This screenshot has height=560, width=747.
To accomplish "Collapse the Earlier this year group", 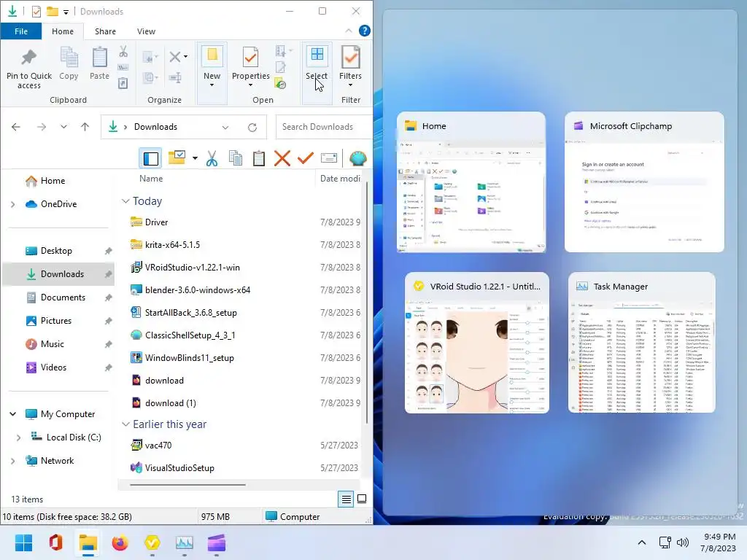I will (125, 424).
